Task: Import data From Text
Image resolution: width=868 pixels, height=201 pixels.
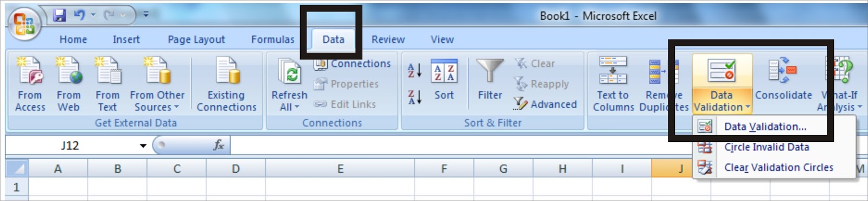Action: [x=107, y=84]
